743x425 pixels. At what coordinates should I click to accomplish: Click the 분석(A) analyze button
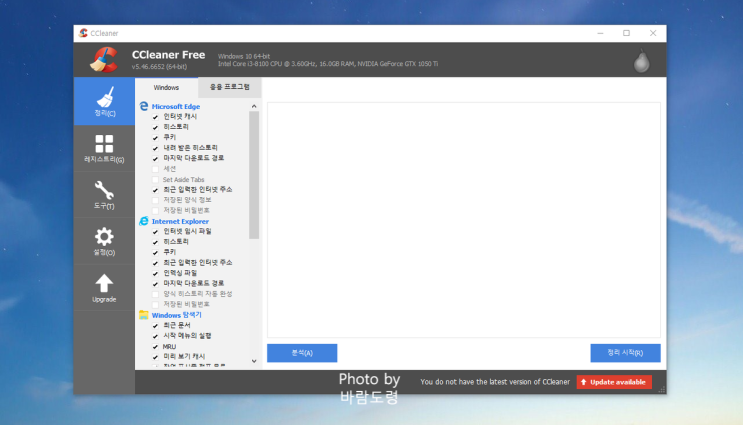pyautogui.click(x=302, y=353)
